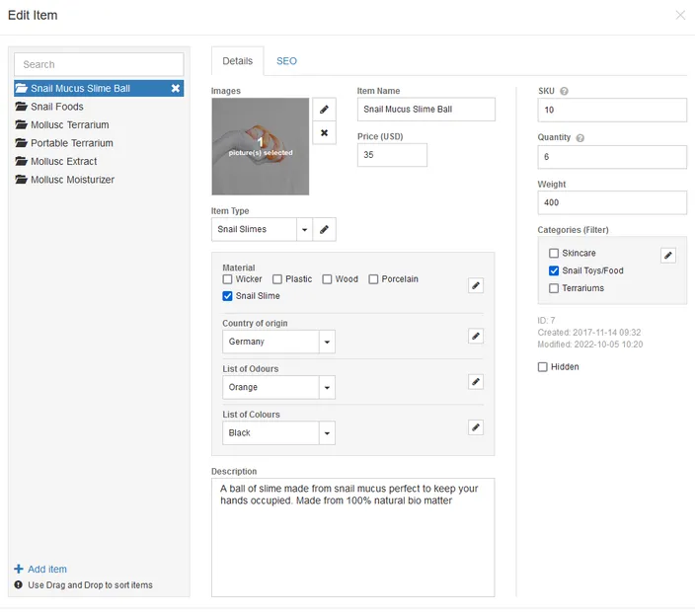This screenshot has height=616, width=695.
Task: Edit Item Type options pencil icon
Action: tap(324, 229)
